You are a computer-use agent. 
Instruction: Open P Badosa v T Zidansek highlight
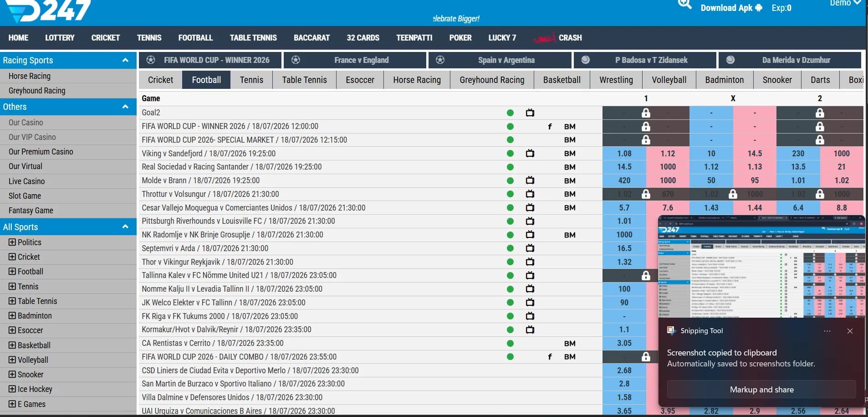pyautogui.click(x=645, y=60)
